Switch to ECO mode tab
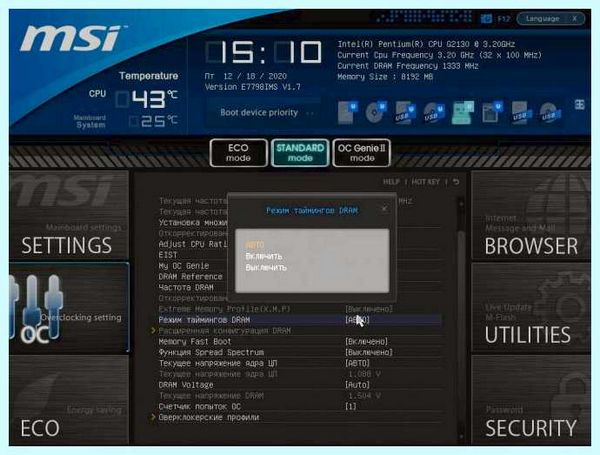This screenshot has width=600, height=455. coord(238,153)
